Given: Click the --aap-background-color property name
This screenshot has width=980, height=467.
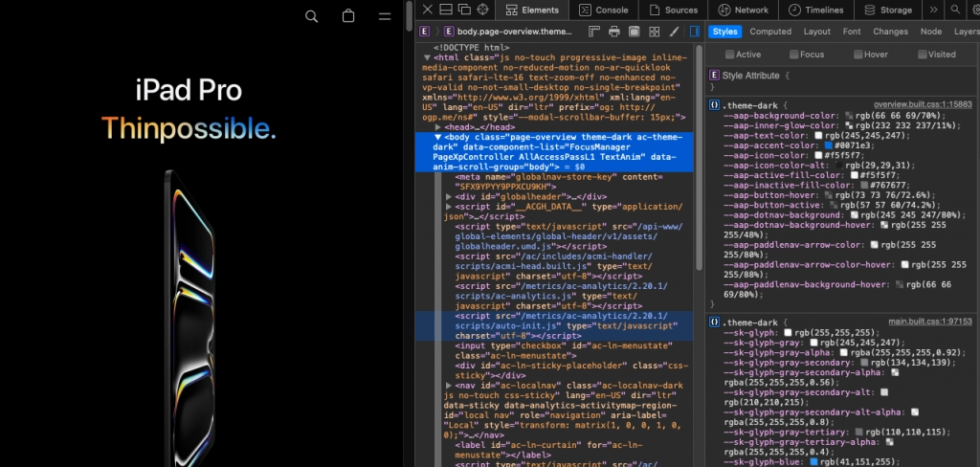Looking at the screenshot, I should click(779, 116).
